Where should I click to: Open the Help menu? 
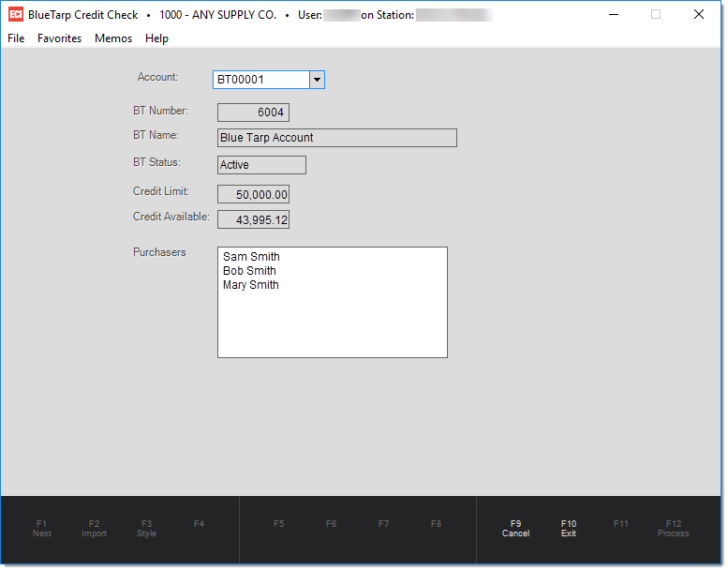156,38
